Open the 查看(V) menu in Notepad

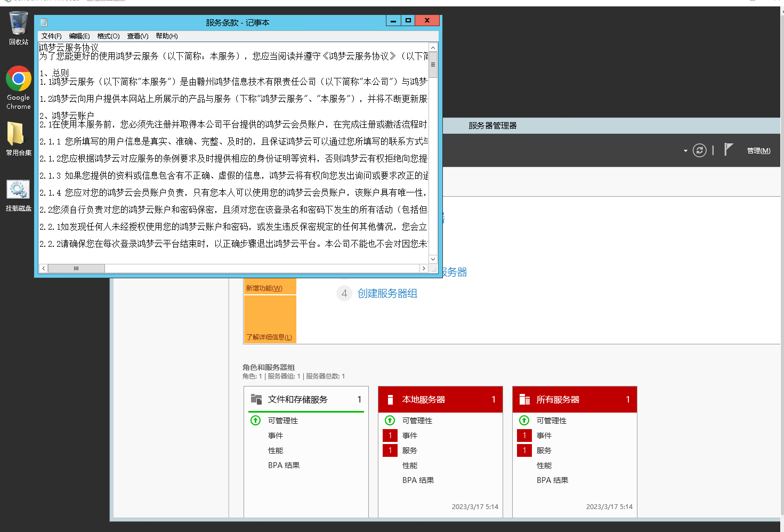(138, 36)
